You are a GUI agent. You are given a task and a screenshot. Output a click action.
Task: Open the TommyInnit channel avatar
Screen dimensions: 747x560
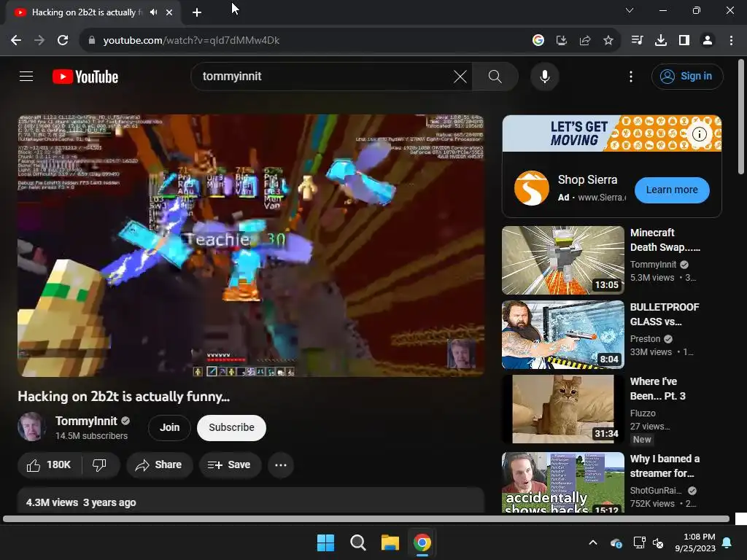click(x=31, y=427)
